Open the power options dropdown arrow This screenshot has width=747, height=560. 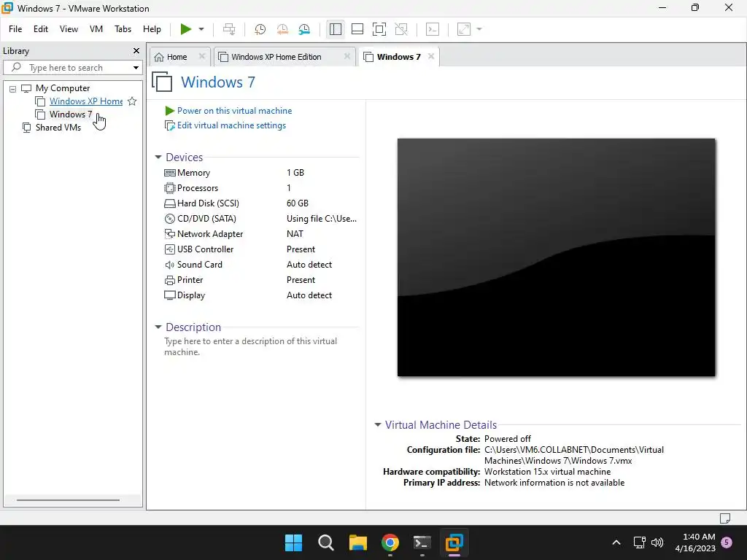(x=201, y=29)
